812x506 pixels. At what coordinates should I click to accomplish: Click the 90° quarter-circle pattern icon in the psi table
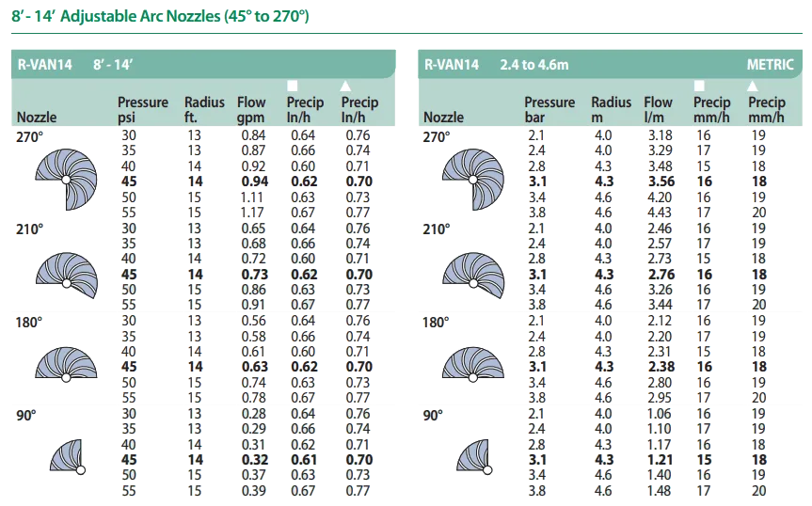(x=68, y=456)
